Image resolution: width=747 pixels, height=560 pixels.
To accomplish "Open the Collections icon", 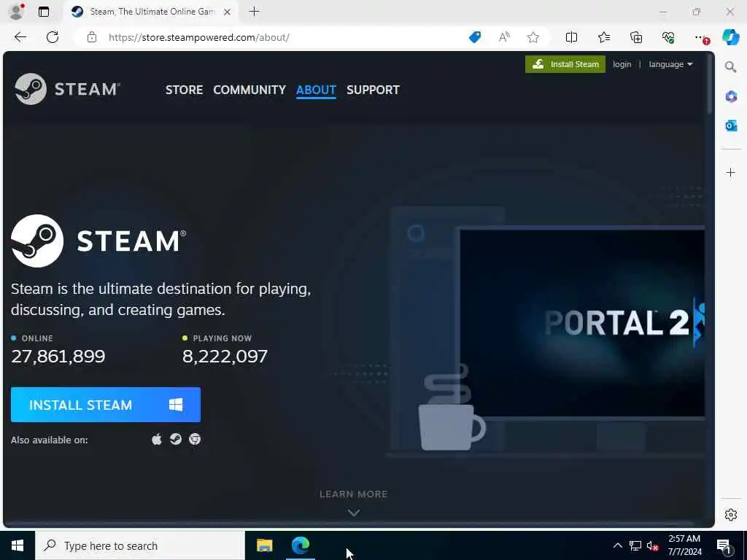I will tap(636, 37).
